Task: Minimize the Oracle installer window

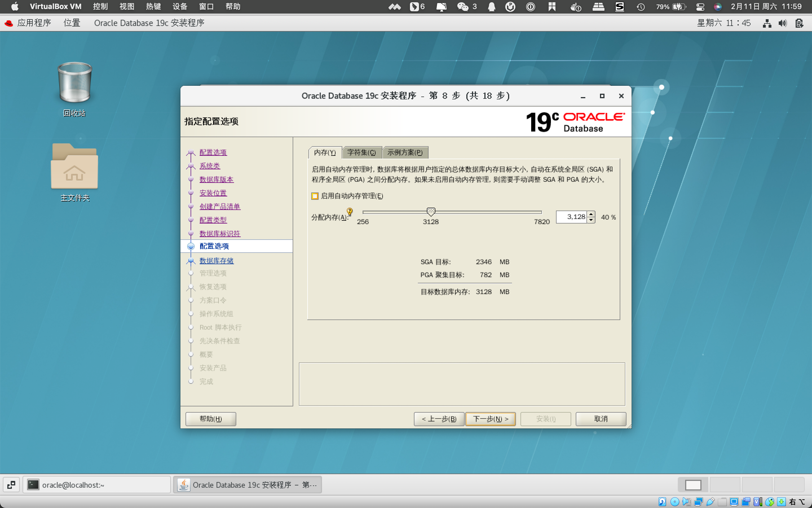Action: (583, 97)
